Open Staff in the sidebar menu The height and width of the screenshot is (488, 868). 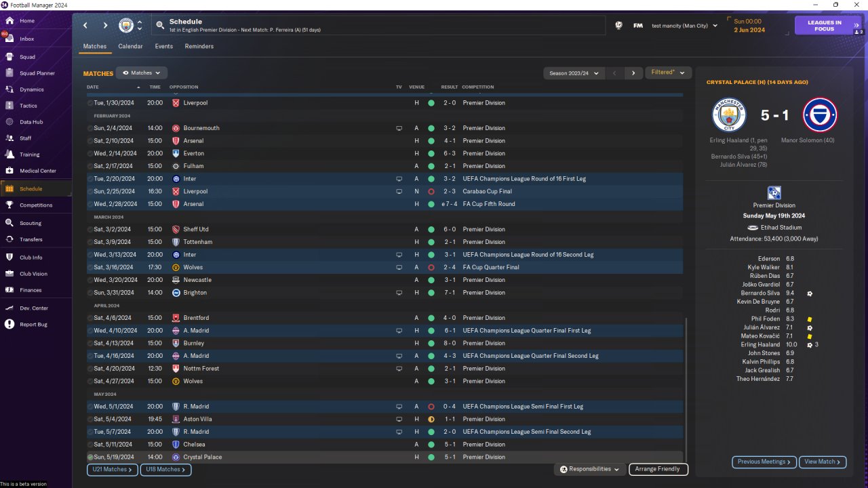point(26,138)
